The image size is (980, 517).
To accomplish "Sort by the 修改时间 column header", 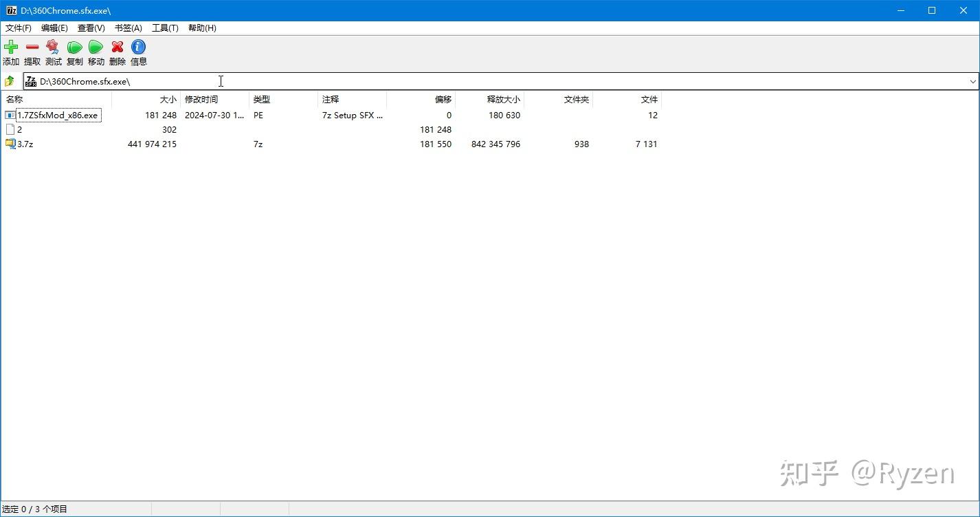I will click(201, 99).
